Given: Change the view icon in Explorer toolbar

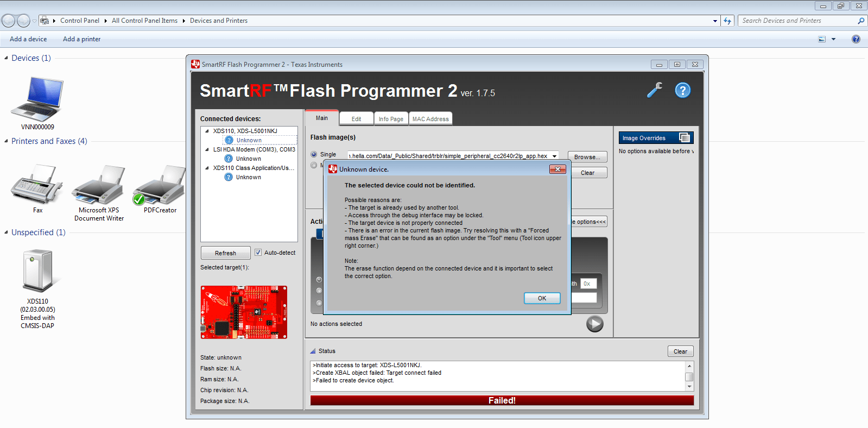Looking at the screenshot, I should 822,39.
